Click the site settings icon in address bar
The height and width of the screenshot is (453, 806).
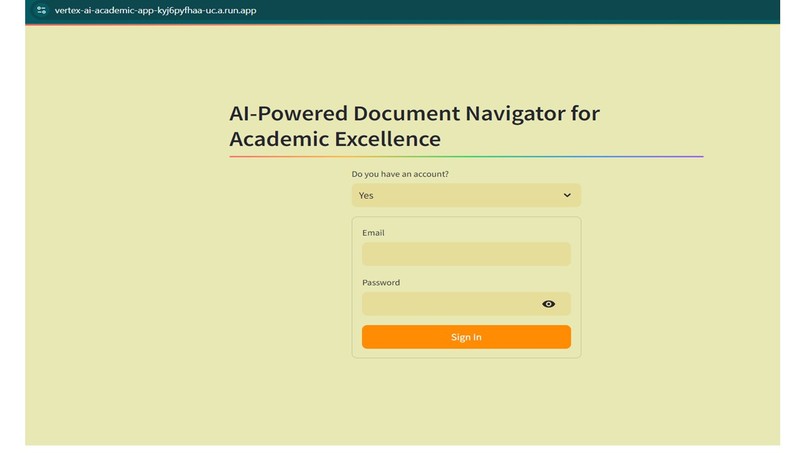(x=41, y=10)
